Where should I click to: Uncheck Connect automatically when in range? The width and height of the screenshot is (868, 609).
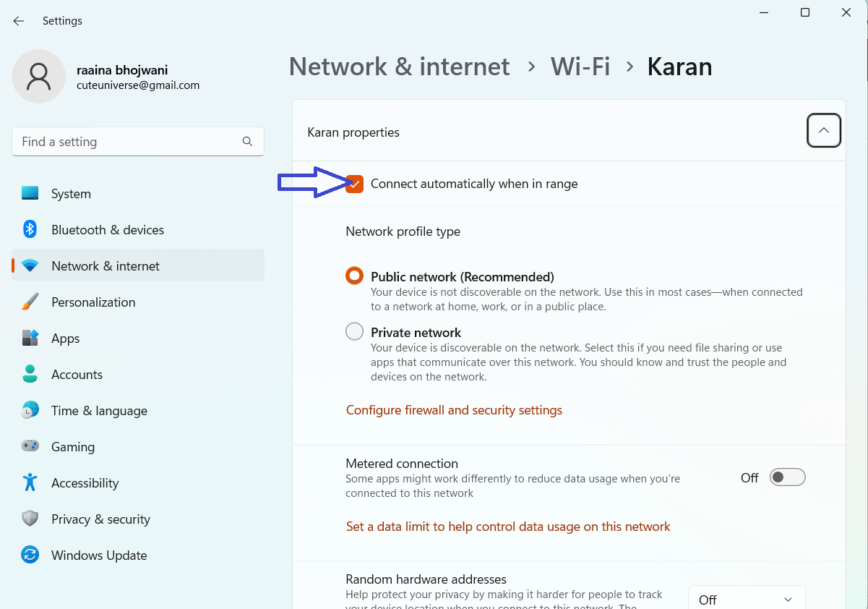(355, 184)
